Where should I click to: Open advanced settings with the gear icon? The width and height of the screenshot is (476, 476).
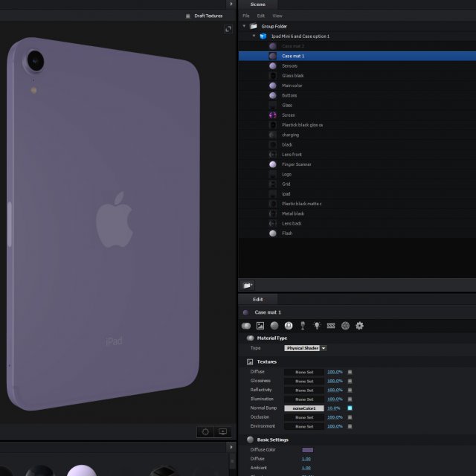pyautogui.click(x=359, y=326)
